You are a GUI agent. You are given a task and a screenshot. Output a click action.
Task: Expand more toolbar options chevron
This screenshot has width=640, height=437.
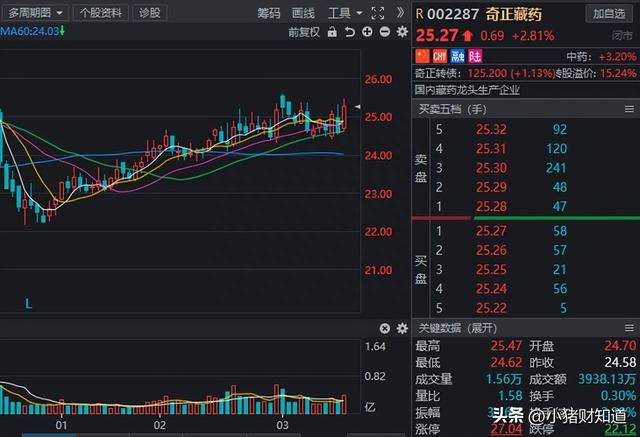pos(400,13)
